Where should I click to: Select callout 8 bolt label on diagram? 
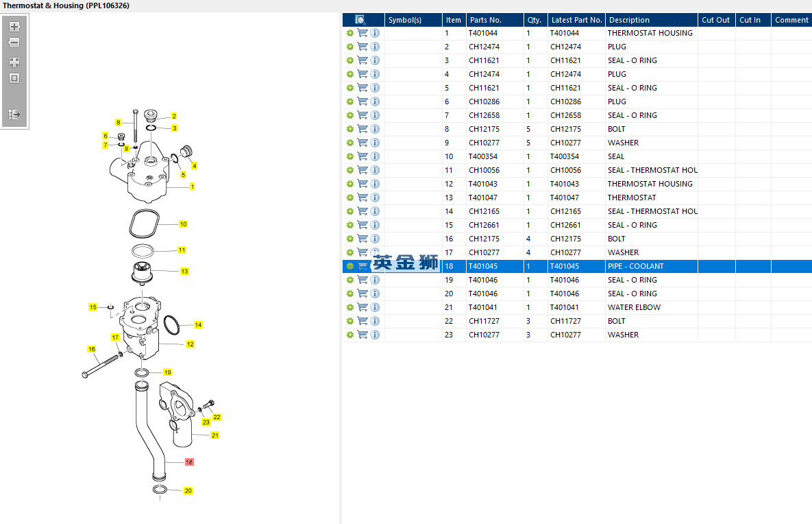click(x=118, y=123)
